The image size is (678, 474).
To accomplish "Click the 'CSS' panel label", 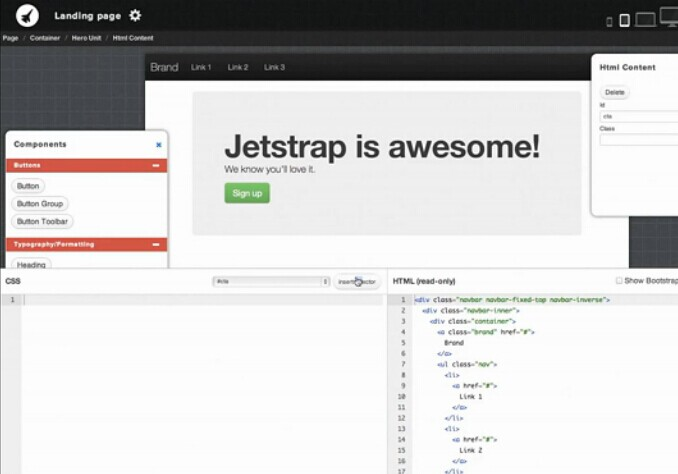I will tap(13, 281).
